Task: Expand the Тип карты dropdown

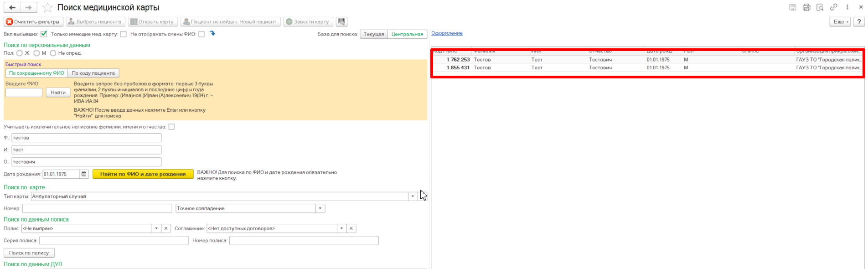Action: pos(413,197)
